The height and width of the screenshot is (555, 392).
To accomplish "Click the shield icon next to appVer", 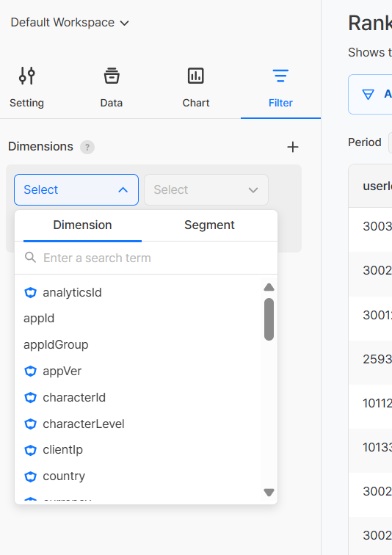I will 30,371.
